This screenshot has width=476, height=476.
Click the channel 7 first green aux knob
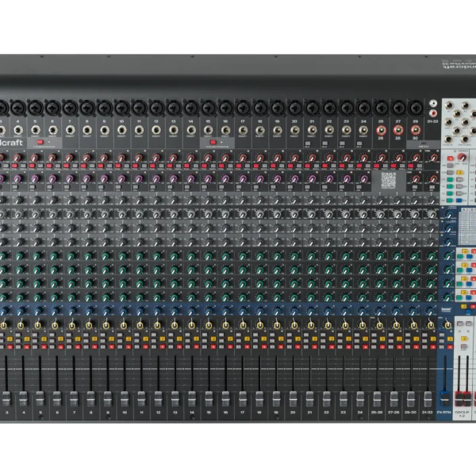click(x=71, y=256)
